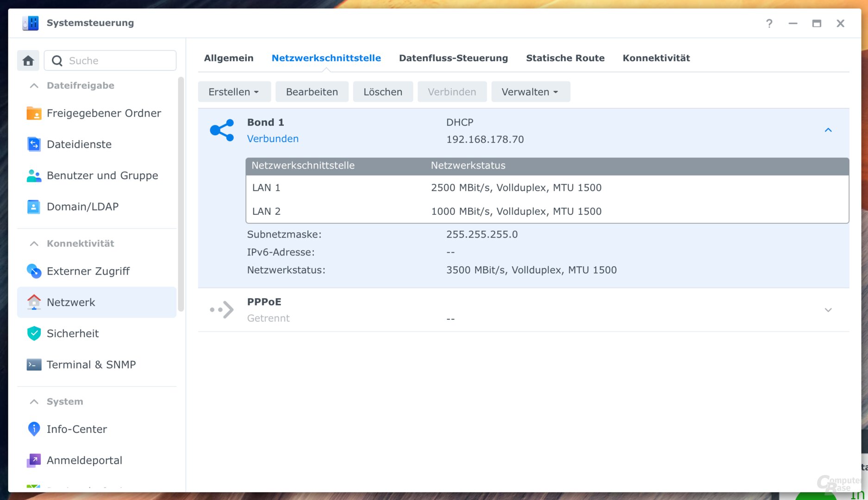Screen dimensions: 868x500
Task: Click the Bearbeiten button
Action: 312,92
